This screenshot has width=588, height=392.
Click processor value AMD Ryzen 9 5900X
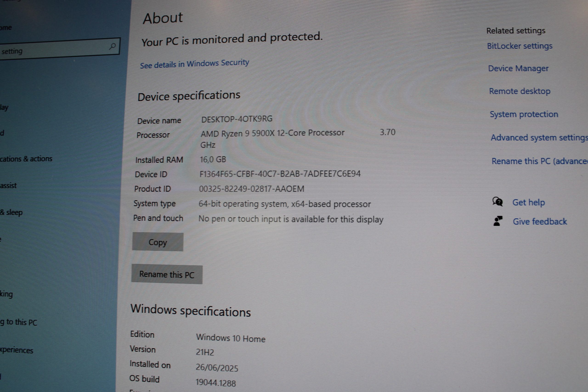pyautogui.click(x=272, y=133)
